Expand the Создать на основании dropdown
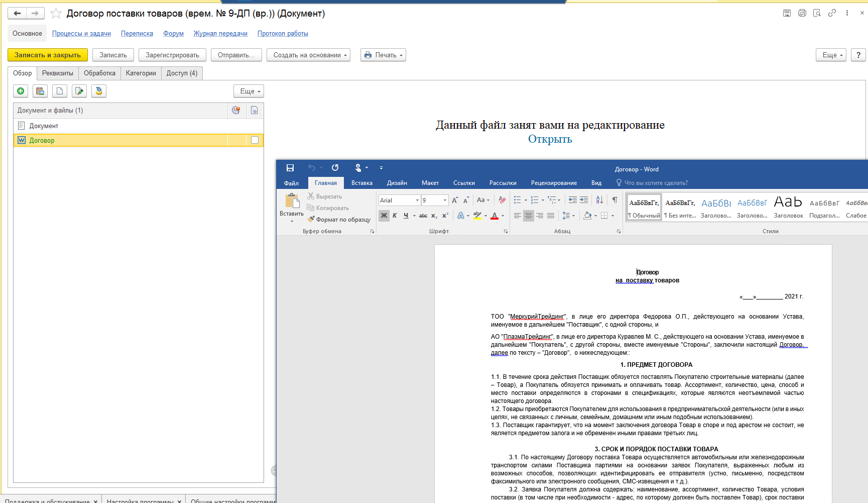Image resolution: width=868 pixels, height=503 pixels. pos(308,55)
